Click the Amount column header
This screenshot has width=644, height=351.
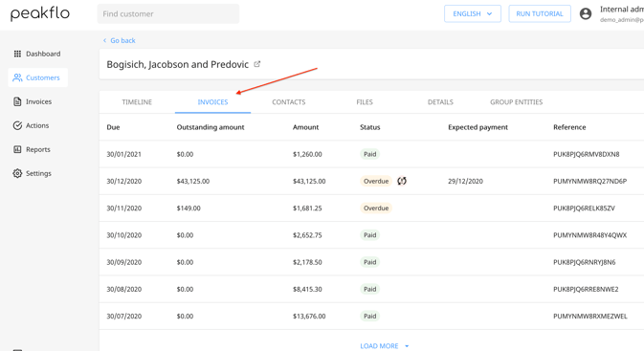pyautogui.click(x=305, y=127)
